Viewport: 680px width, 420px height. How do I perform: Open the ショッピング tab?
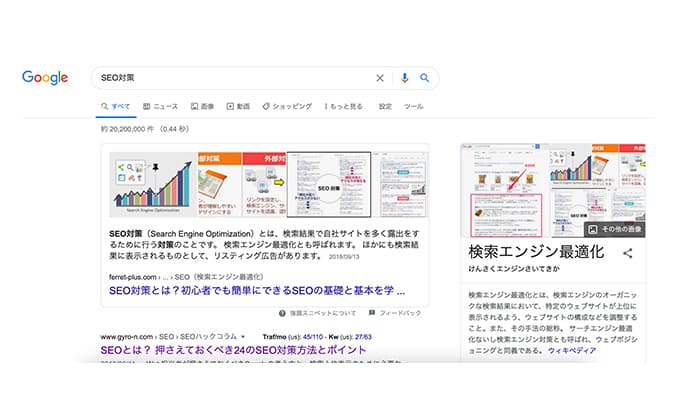(287, 107)
